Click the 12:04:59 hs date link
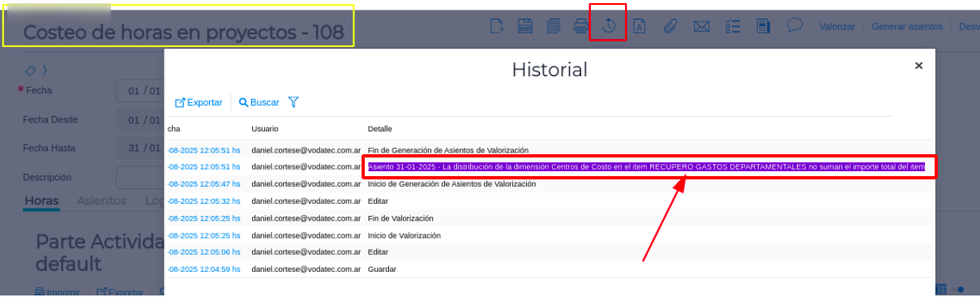 click(x=203, y=269)
